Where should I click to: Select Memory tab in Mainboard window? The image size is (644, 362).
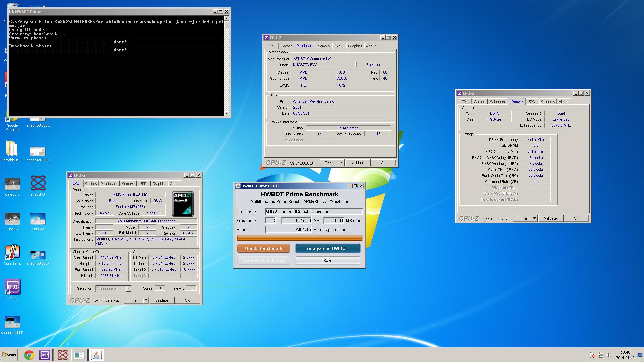[x=324, y=46]
